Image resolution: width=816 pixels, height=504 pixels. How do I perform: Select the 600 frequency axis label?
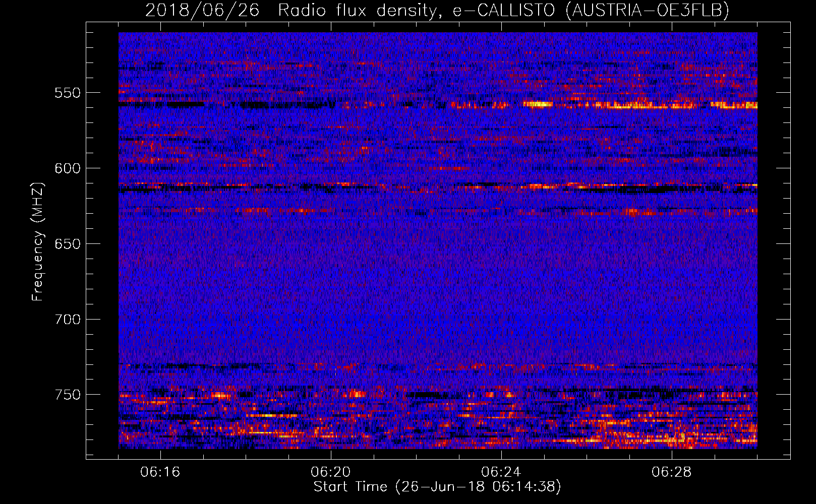pyautogui.click(x=68, y=168)
